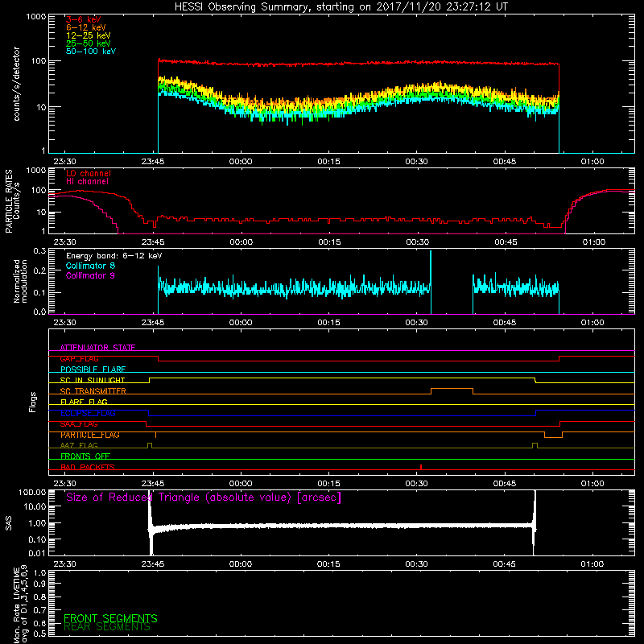Click the GAP_FLAG label

pos(79,358)
